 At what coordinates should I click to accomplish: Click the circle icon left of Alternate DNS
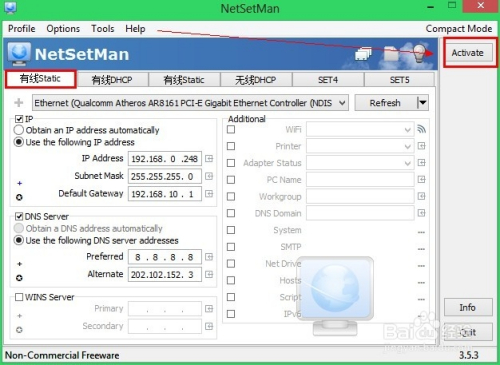pos(19,278)
